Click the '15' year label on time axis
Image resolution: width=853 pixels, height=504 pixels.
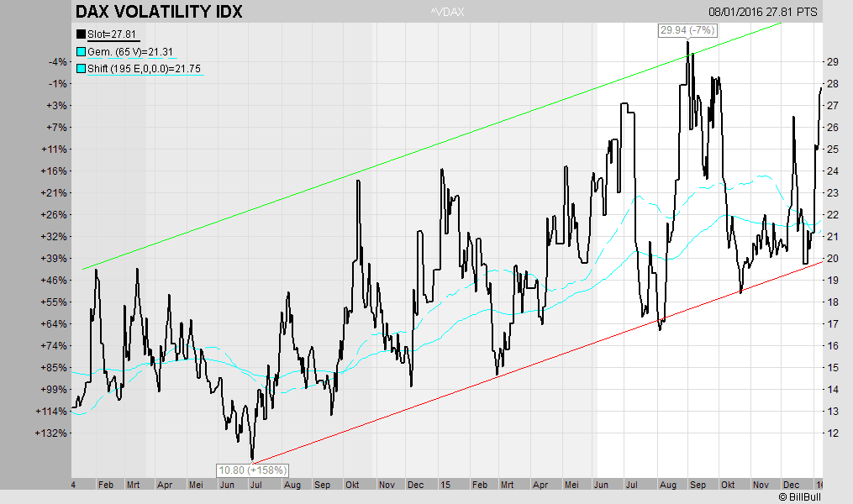(x=445, y=485)
